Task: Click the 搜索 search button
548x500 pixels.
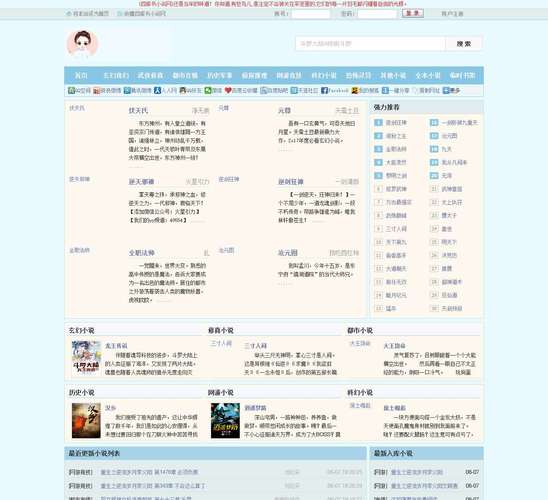Action: (464, 44)
